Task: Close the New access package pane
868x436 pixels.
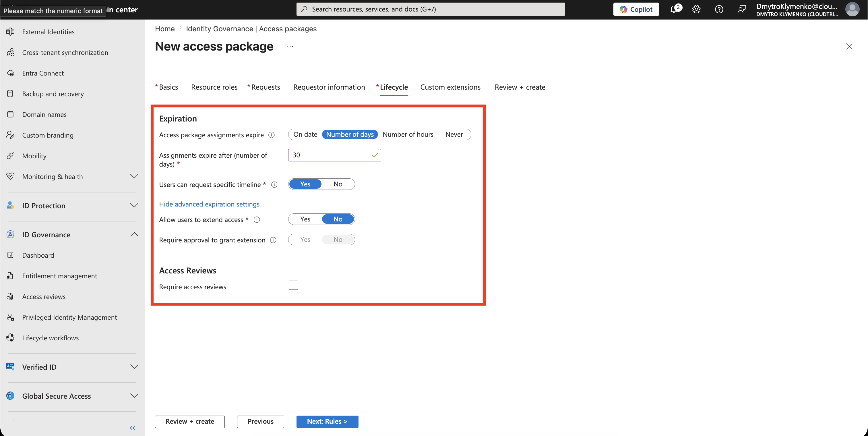Action: 849,47
